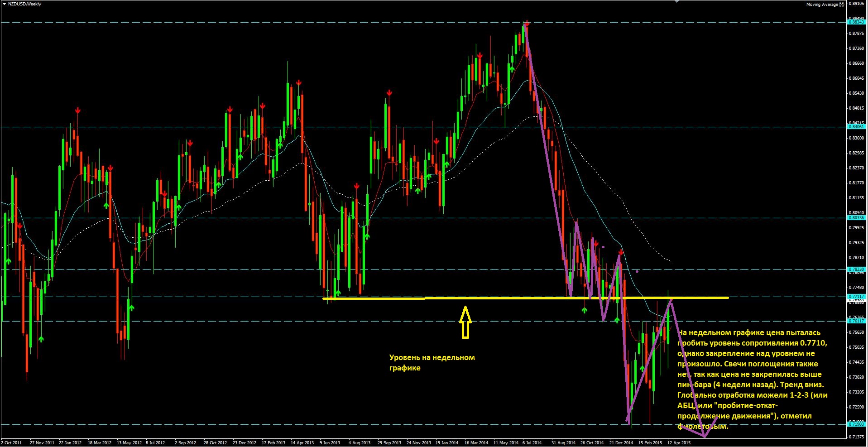Screen dimensions: 868x447
Task: Click the 11 May 2014 date label
Action: point(506,443)
